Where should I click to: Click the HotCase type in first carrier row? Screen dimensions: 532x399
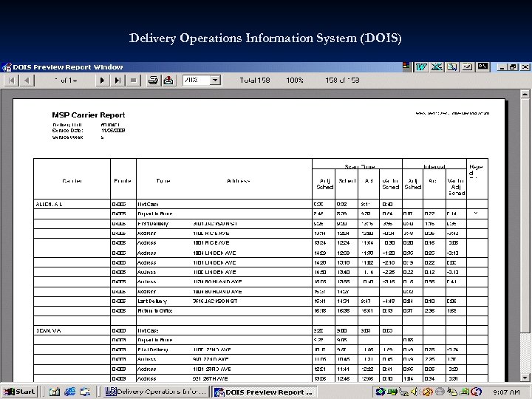click(x=148, y=204)
